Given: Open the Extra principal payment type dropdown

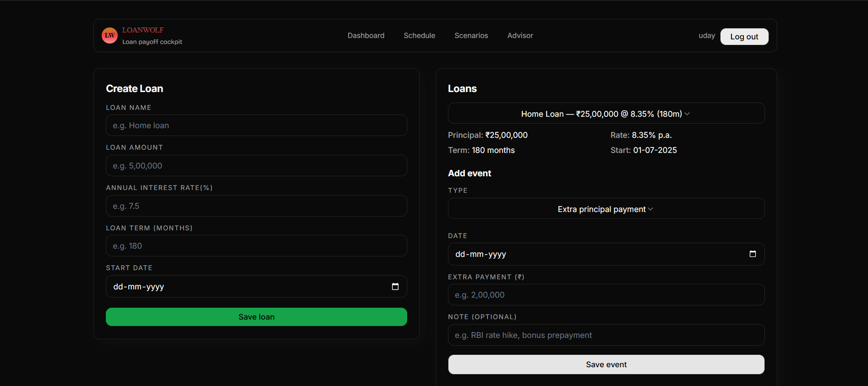Looking at the screenshot, I should [606, 209].
